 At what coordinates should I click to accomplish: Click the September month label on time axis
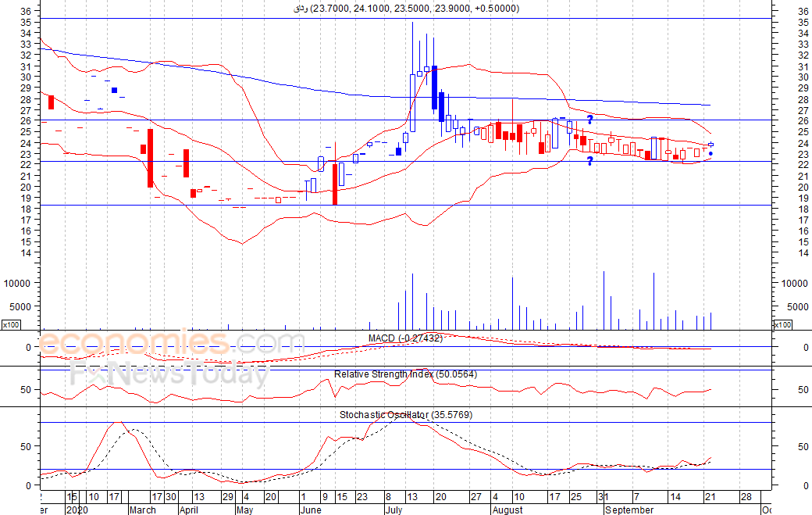point(629,510)
